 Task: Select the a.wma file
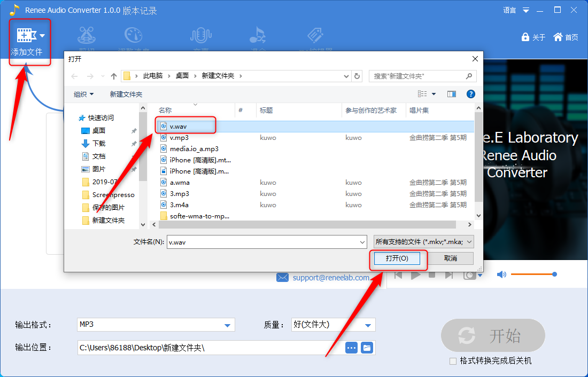[315, 183]
